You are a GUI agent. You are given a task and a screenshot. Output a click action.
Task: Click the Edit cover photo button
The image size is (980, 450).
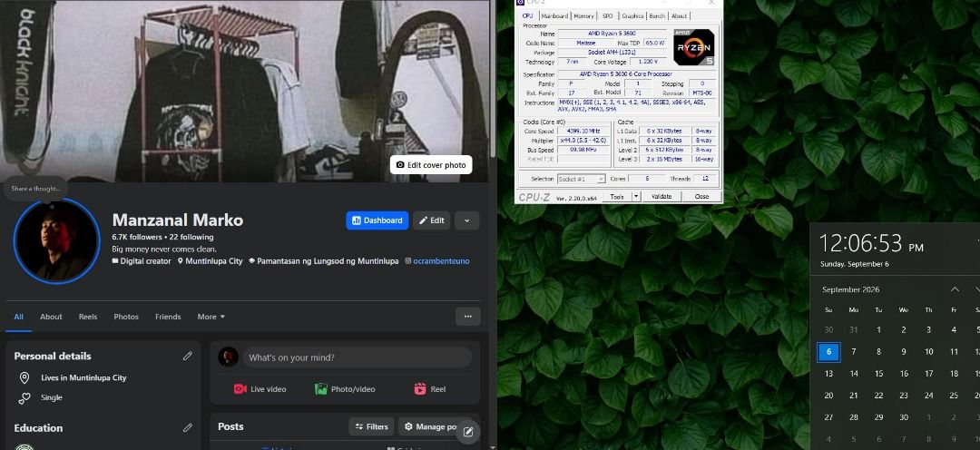(431, 165)
